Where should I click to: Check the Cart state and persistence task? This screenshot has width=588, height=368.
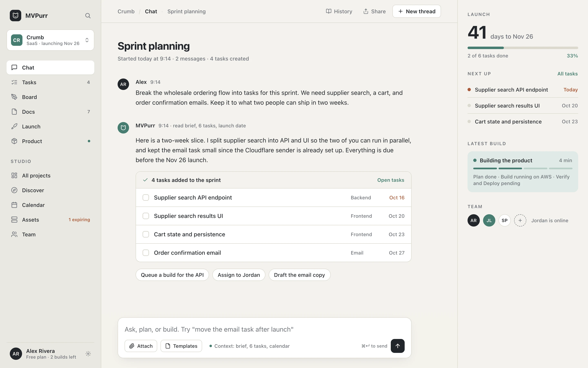coord(146,234)
